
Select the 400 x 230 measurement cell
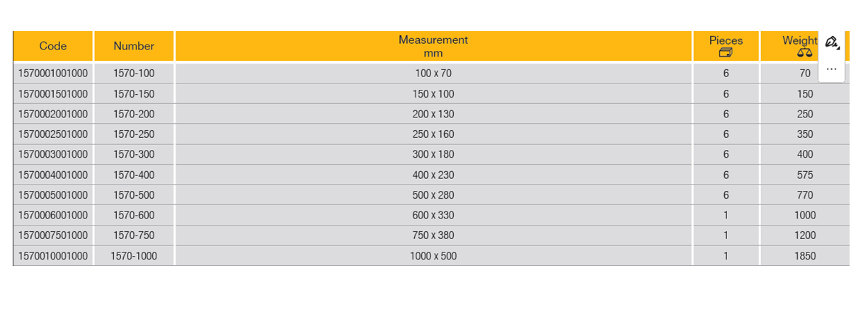pos(433,175)
